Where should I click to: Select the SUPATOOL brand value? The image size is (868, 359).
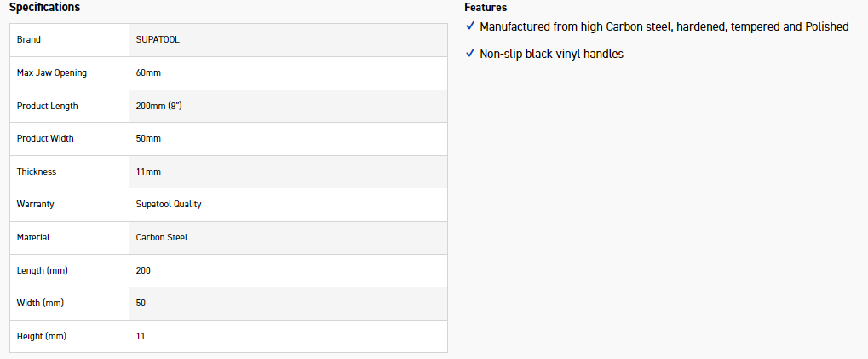pyautogui.click(x=158, y=40)
